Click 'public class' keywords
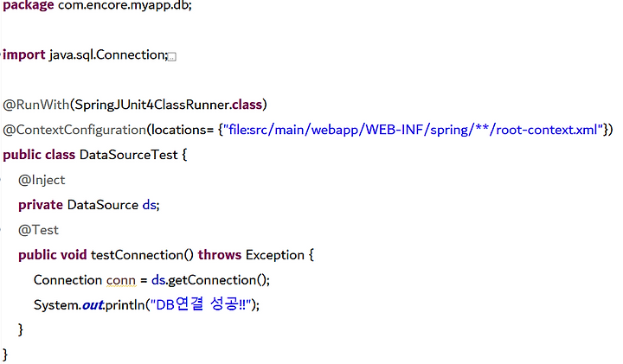Viewport: 623px width, 364px height. [39, 155]
